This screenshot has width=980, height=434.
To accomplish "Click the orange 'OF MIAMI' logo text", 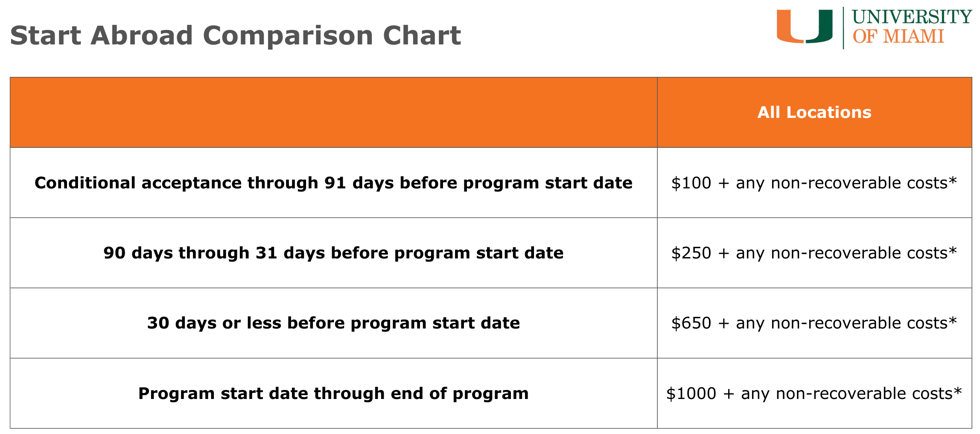I will click(x=898, y=37).
